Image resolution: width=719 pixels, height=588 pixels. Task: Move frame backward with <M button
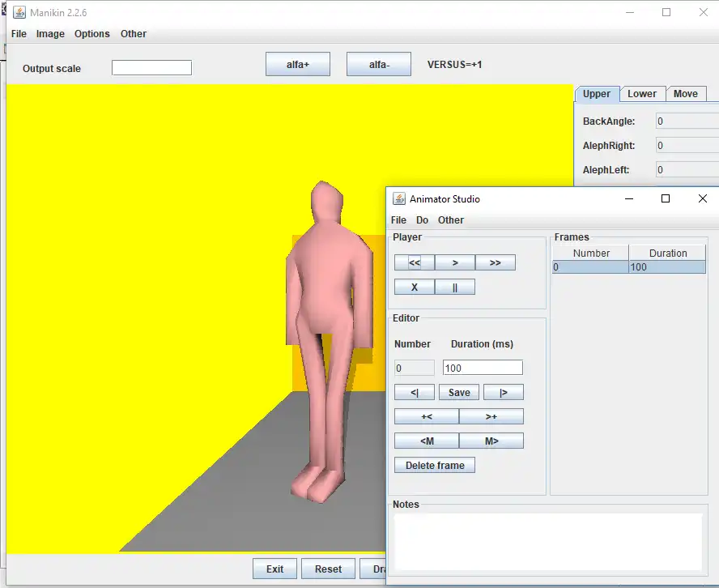click(427, 441)
